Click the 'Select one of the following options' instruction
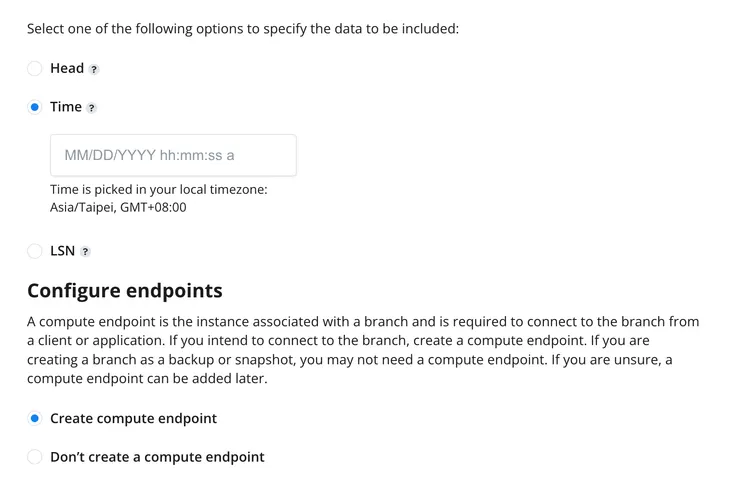740x482 pixels. coord(243,28)
